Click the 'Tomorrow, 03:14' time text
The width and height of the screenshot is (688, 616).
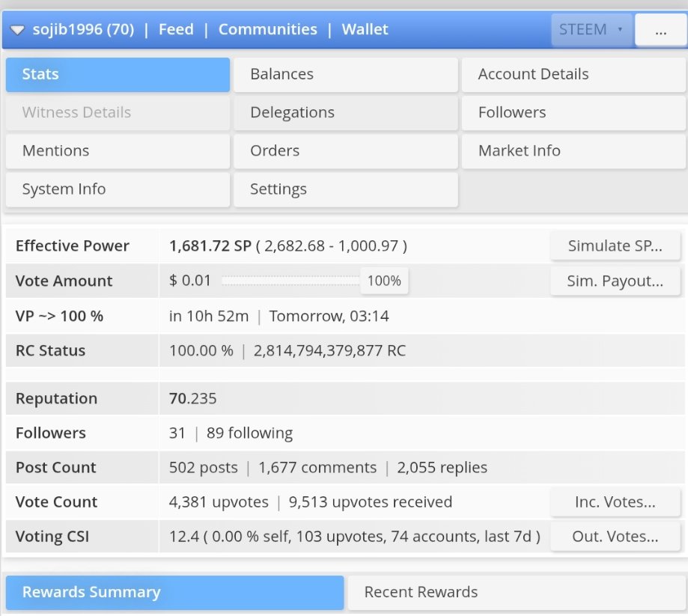329,316
